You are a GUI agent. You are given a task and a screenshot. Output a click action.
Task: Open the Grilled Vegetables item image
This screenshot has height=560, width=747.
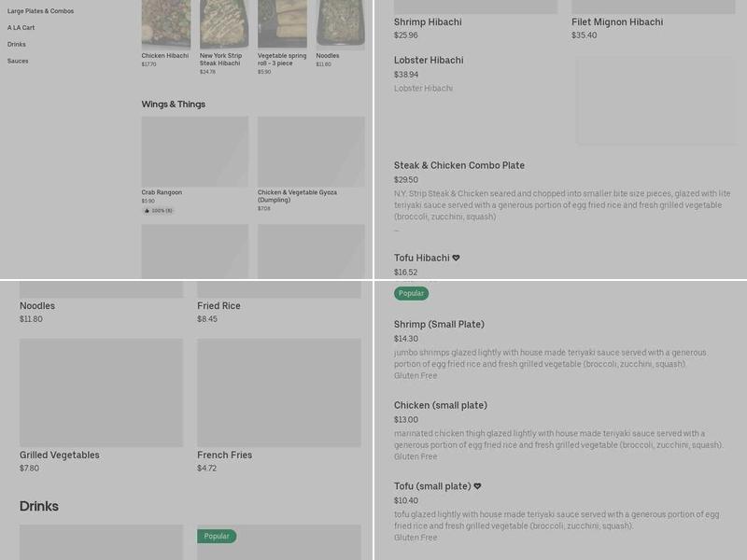coord(101,392)
